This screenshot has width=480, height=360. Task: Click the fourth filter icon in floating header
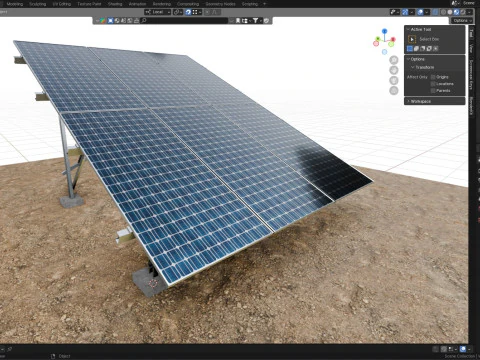click(x=130, y=21)
